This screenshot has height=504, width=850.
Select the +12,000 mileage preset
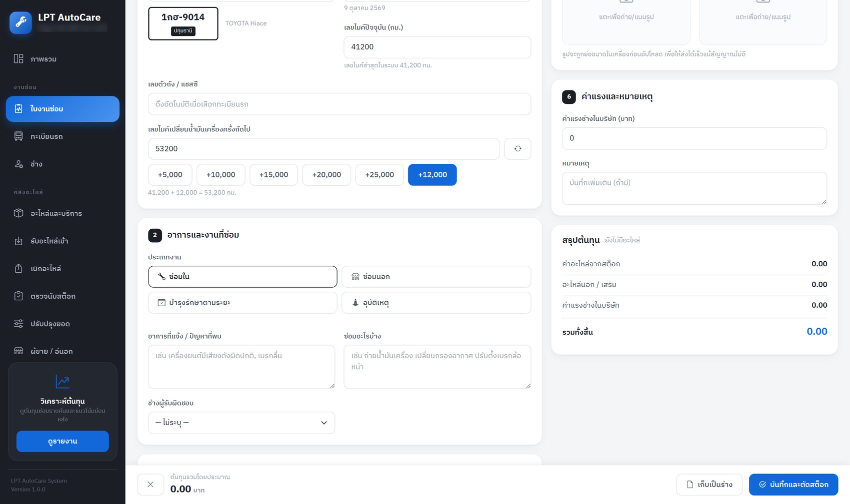point(432,175)
